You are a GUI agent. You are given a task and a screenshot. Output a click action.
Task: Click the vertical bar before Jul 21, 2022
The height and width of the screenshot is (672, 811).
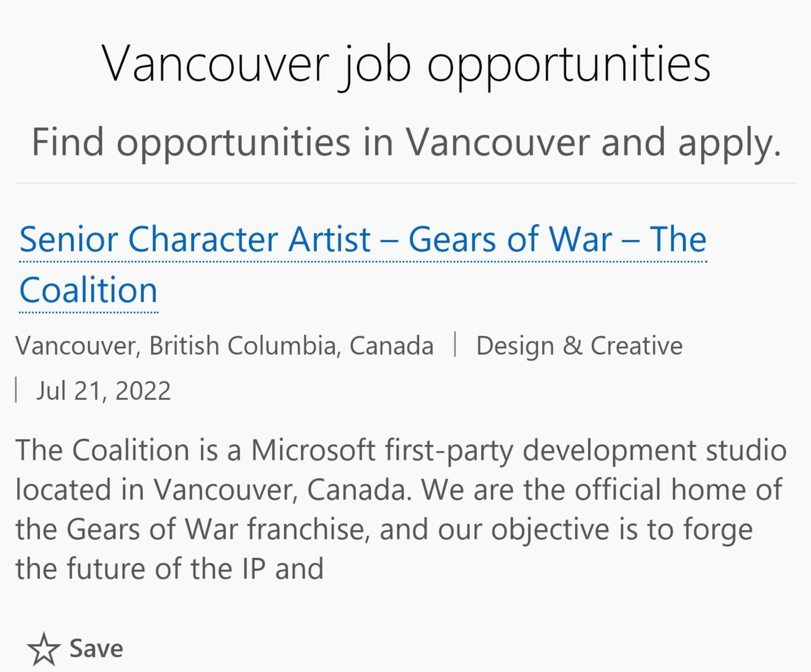tap(16, 390)
